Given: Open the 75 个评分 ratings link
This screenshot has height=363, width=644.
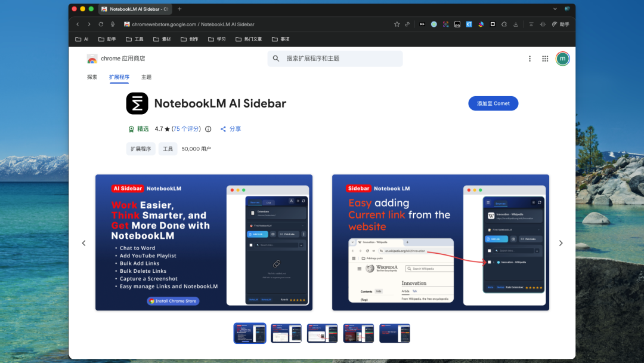Looking at the screenshot, I should coord(187,129).
